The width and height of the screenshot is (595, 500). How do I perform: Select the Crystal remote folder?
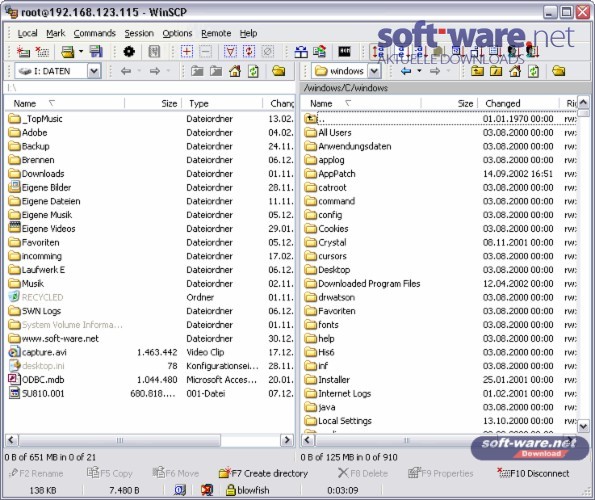pyautogui.click(x=326, y=242)
